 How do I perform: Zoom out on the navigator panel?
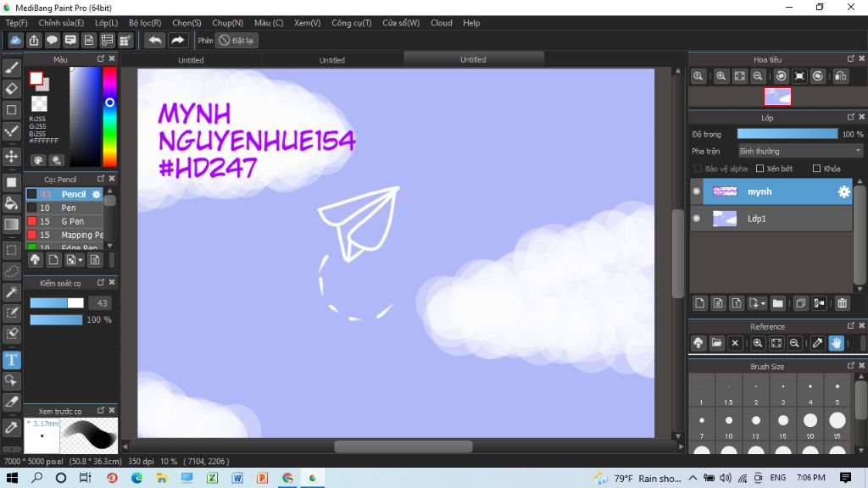[758, 76]
